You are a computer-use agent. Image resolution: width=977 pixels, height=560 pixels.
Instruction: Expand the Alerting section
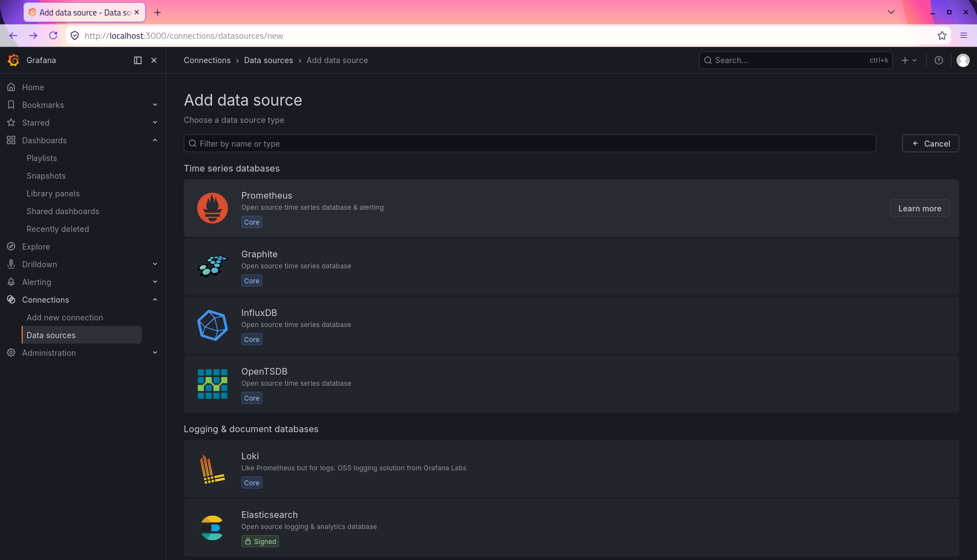(x=155, y=282)
